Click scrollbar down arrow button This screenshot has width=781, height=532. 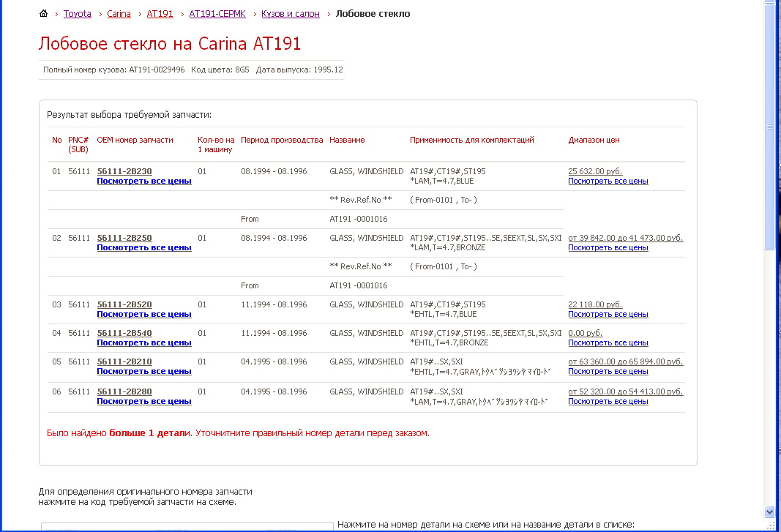(769, 512)
